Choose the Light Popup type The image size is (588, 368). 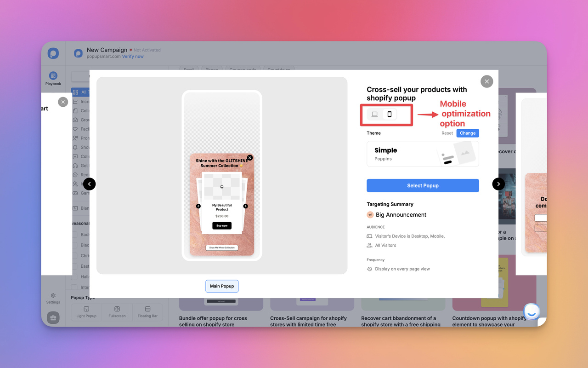point(86,312)
